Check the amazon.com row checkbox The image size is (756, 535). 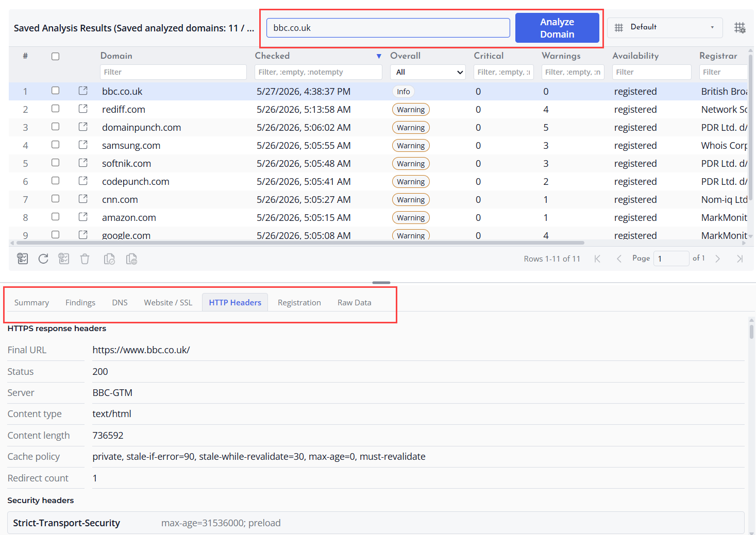(x=55, y=217)
